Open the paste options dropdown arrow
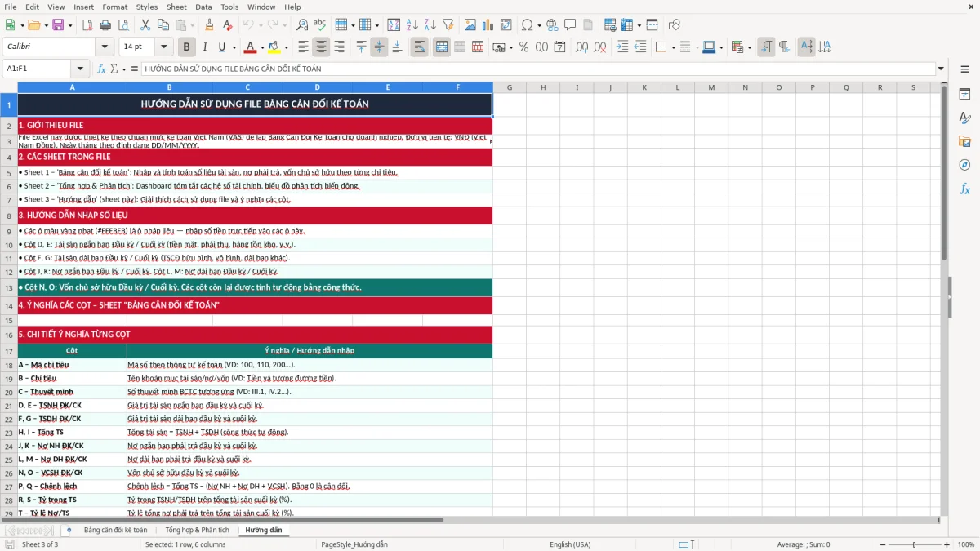 (193, 25)
